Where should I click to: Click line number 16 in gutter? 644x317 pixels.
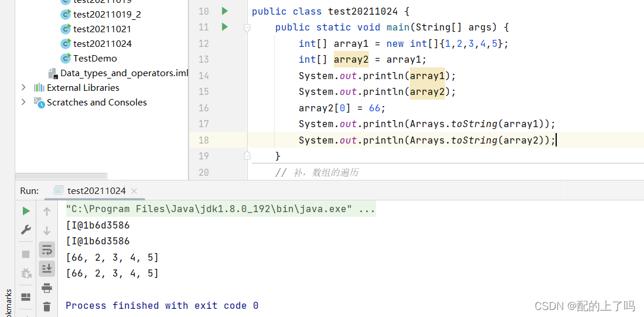(x=204, y=108)
